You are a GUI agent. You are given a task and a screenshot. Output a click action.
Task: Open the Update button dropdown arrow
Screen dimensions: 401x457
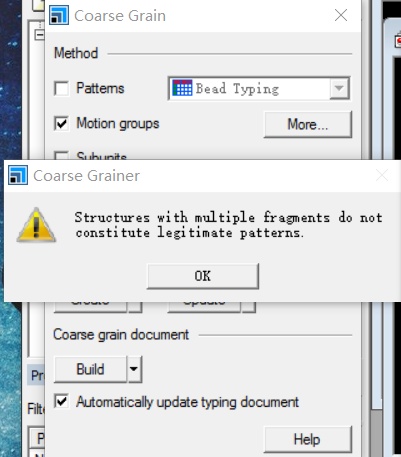coord(248,307)
